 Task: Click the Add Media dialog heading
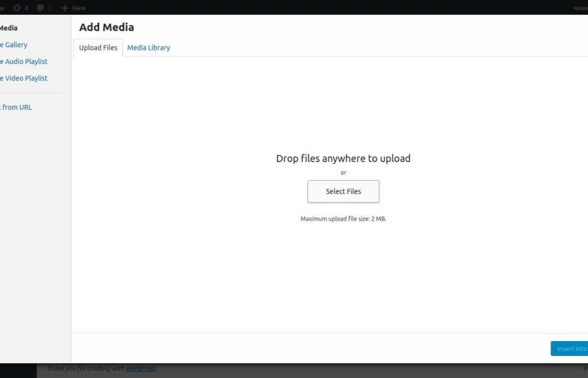click(106, 27)
